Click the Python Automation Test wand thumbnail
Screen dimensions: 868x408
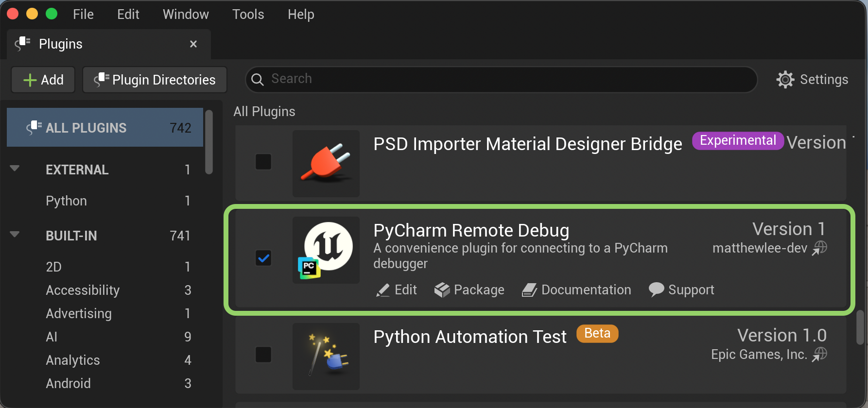[x=326, y=356]
